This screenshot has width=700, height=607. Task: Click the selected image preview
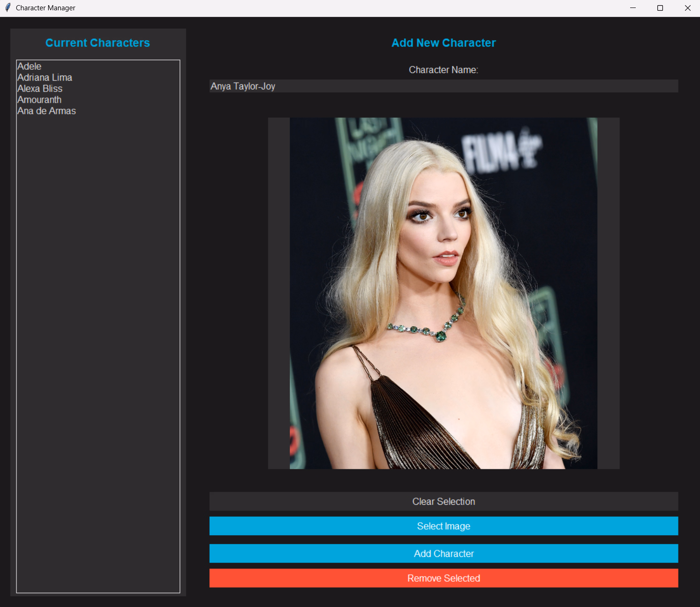(x=443, y=293)
